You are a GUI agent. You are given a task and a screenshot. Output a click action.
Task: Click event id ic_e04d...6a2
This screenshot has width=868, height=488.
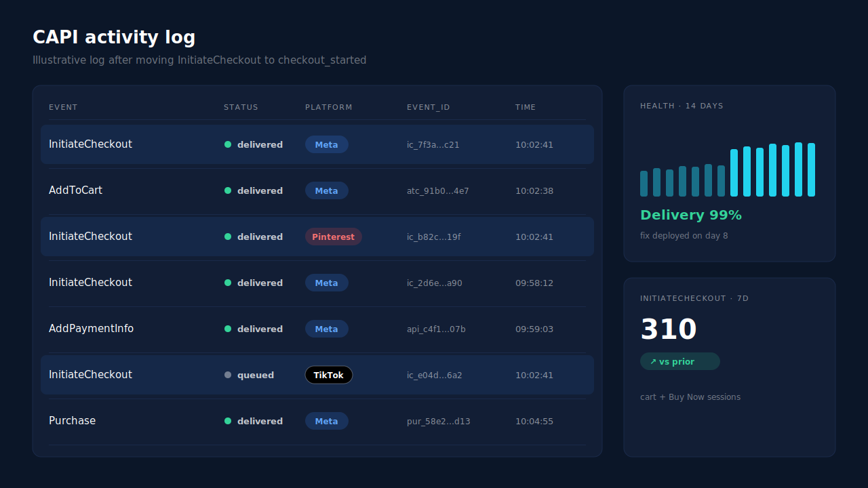pos(435,375)
